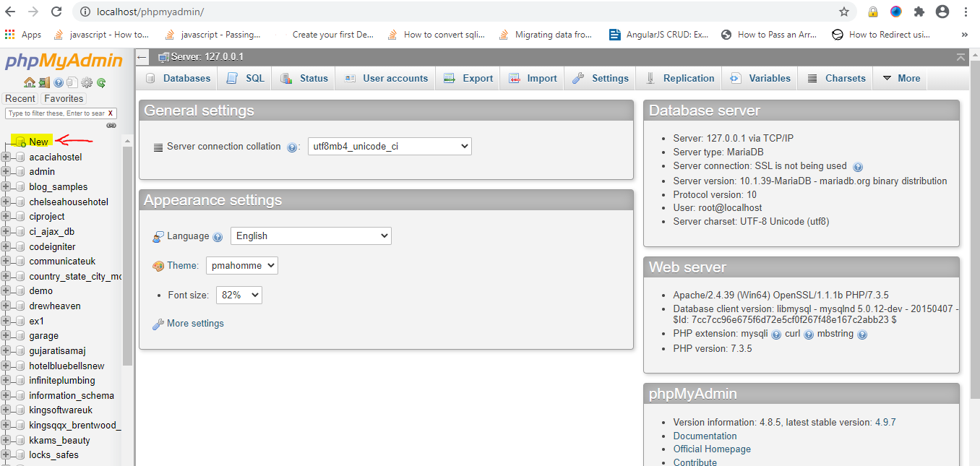Screen dimensions: 980x466
Task: Open the Theme dropdown set to pmahomme
Action: 241,265
